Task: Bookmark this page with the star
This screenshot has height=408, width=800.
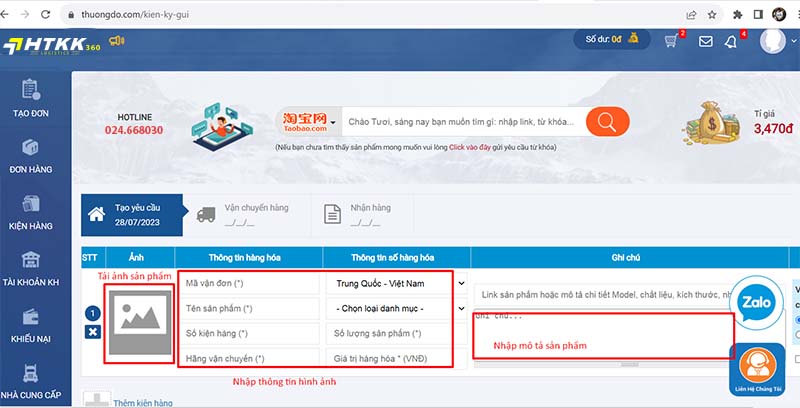Action: pos(712,15)
